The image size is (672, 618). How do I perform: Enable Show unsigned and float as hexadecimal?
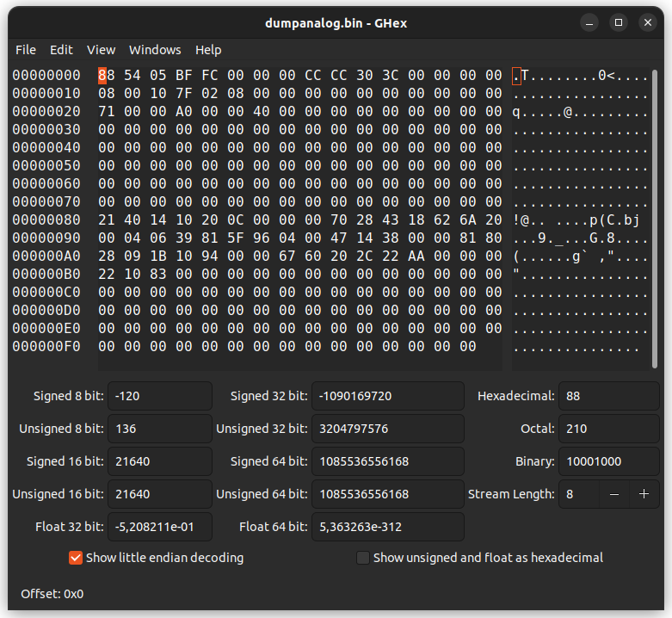pos(363,558)
